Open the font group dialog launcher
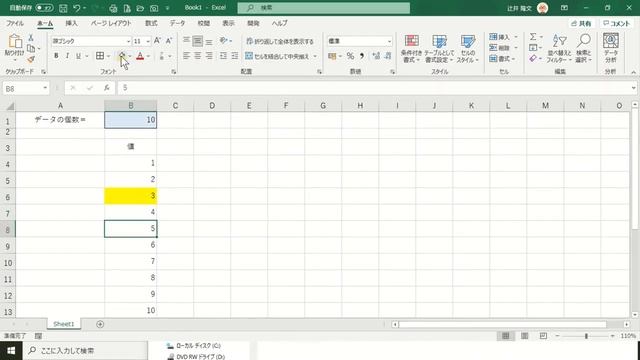 (173, 72)
